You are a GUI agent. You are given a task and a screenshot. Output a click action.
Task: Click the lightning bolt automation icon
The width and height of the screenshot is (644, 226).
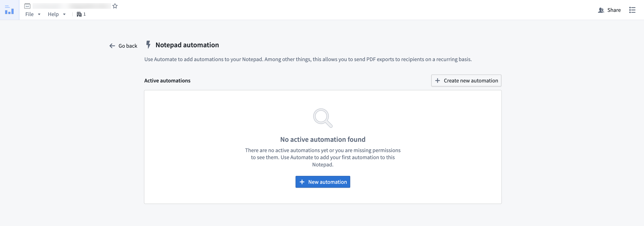pyautogui.click(x=148, y=45)
